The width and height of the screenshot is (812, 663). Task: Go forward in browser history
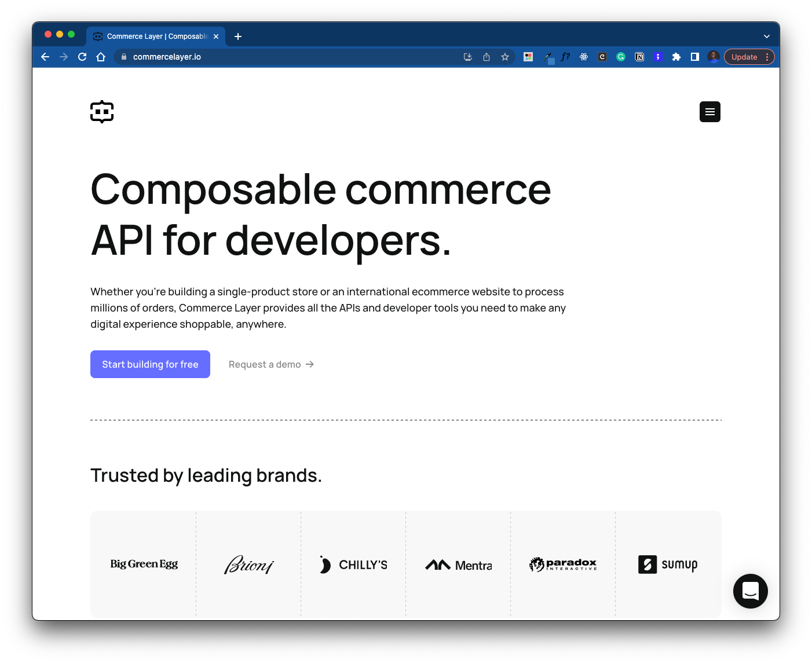point(64,57)
